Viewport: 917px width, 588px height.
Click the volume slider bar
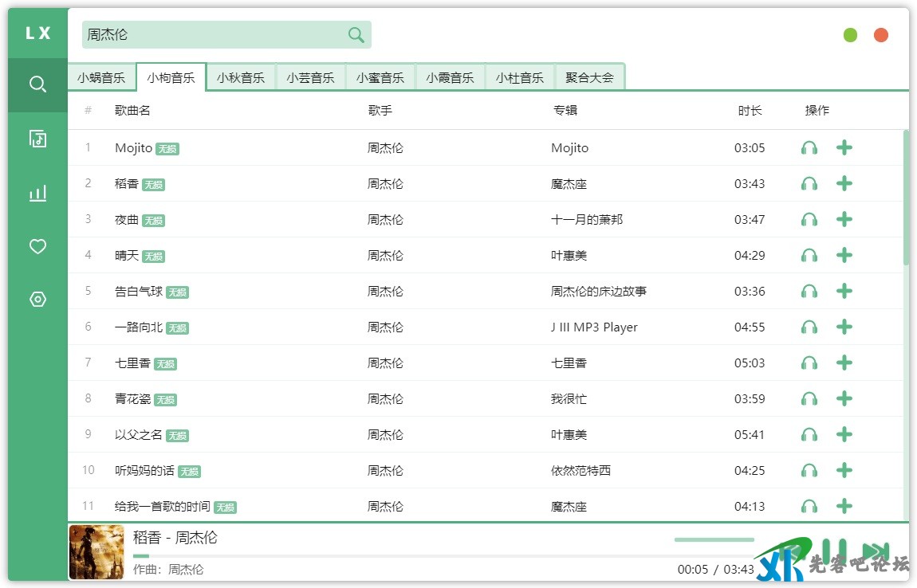714,539
